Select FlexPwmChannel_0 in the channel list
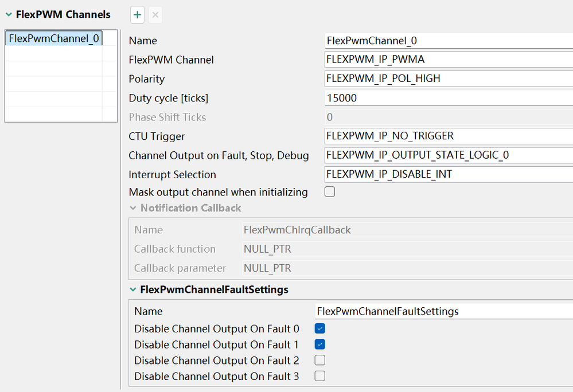 (54, 38)
